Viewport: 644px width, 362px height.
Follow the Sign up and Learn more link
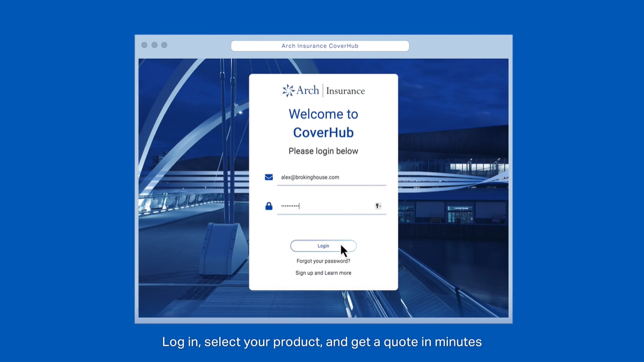[x=323, y=273]
